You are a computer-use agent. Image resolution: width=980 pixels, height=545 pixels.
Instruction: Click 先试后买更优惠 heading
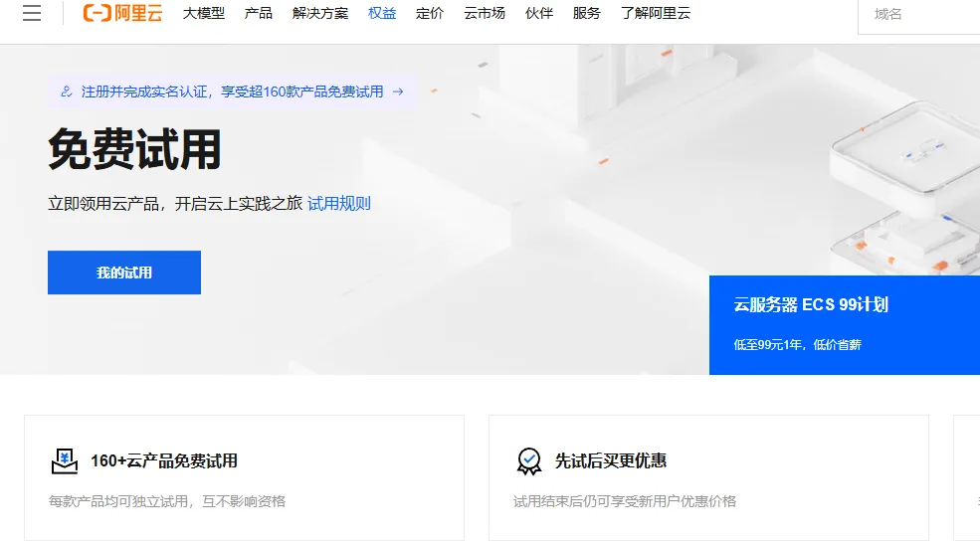point(611,461)
